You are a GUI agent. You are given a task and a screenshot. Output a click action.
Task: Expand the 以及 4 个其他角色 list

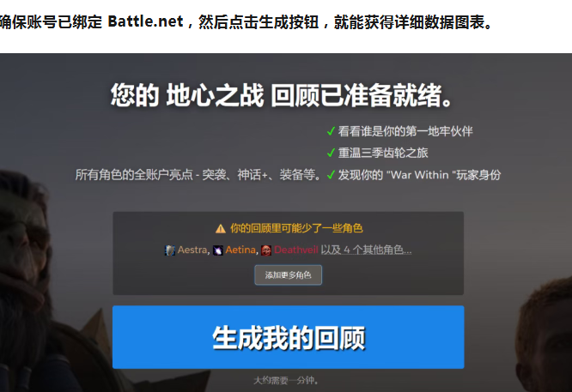click(366, 250)
